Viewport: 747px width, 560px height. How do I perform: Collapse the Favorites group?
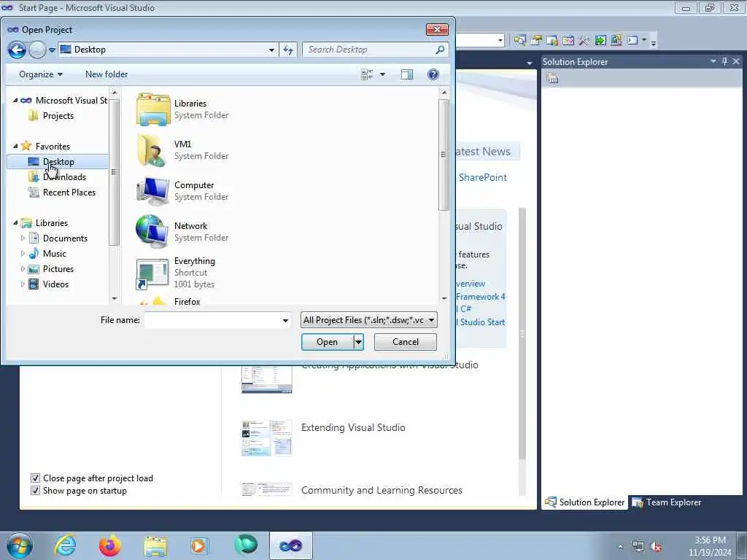pos(15,146)
